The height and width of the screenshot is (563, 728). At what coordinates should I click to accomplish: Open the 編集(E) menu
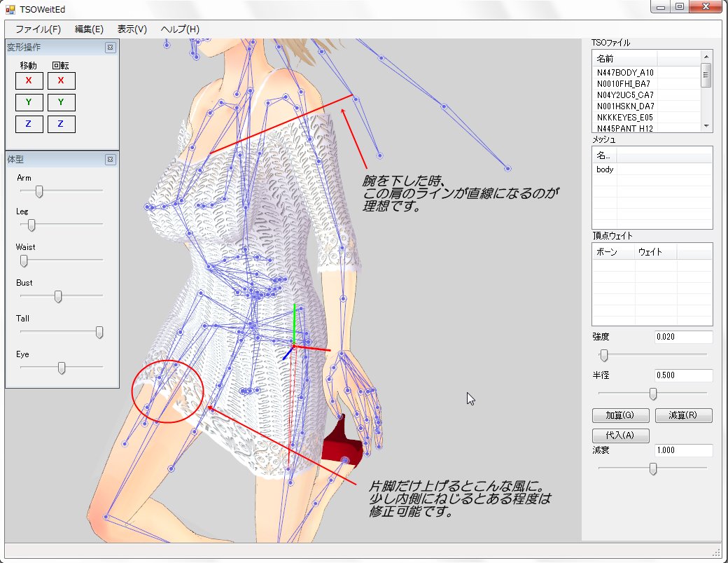point(89,29)
